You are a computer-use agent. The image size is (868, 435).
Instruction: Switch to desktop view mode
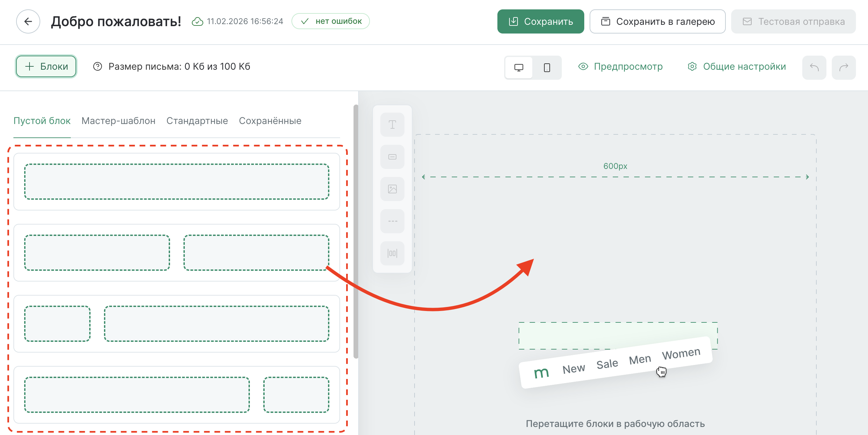tap(518, 68)
